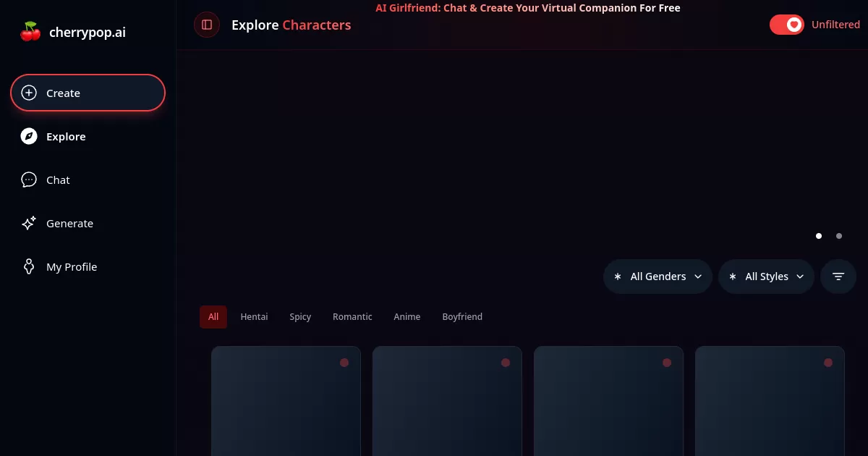The height and width of the screenshot is (456, 868).
Task: Open the AI Girlfriend banner link
Action: 527,8
